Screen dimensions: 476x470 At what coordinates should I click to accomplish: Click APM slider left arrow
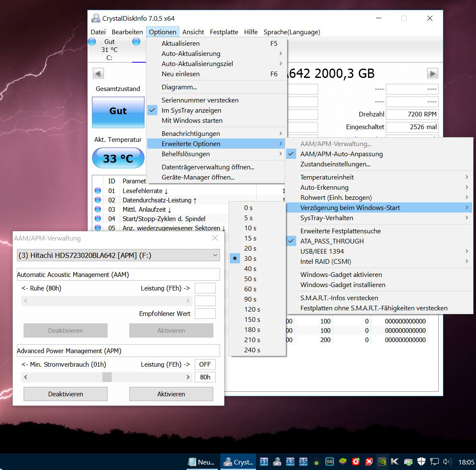click(26, 377)
